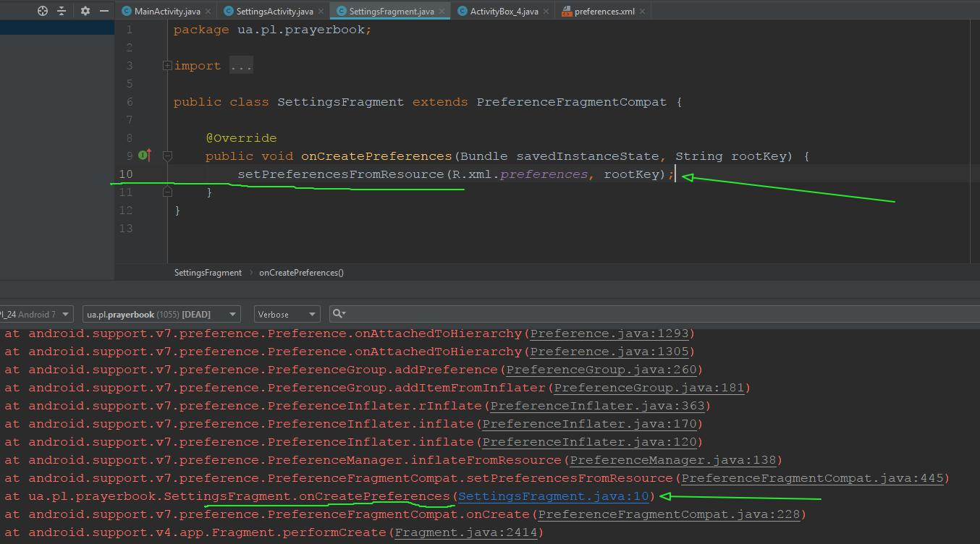Hide the project panel with the minus icon
This screenshot has width=980, height=544.
coord(104,11)
